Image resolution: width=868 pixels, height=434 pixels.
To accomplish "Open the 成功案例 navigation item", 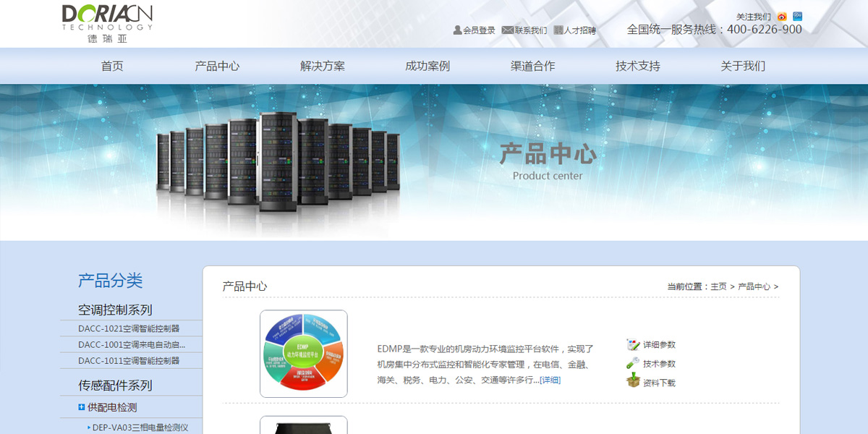I will pos(427,66).
